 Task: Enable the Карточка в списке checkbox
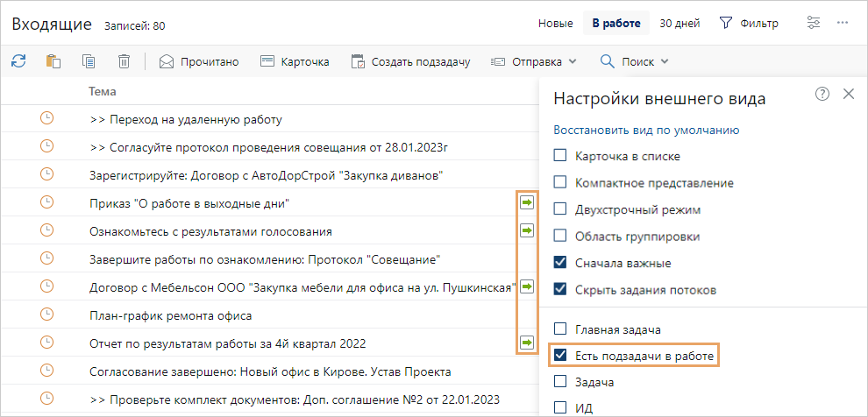tap(560, 157)
